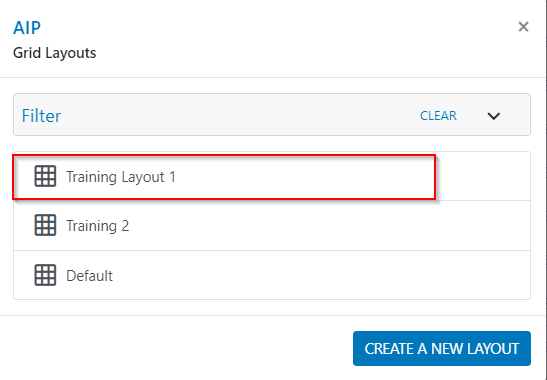The height and width of the screenshot is (380, 547).
Task: Expand the Filter panel using the chevron
Action: (x=494, y=116)
